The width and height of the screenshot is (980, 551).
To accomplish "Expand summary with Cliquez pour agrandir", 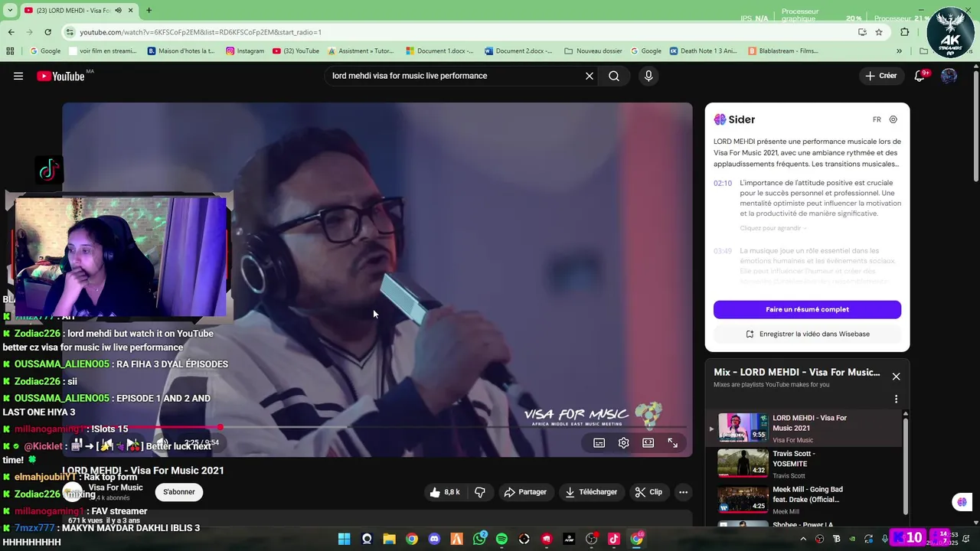I will [773, 228].
